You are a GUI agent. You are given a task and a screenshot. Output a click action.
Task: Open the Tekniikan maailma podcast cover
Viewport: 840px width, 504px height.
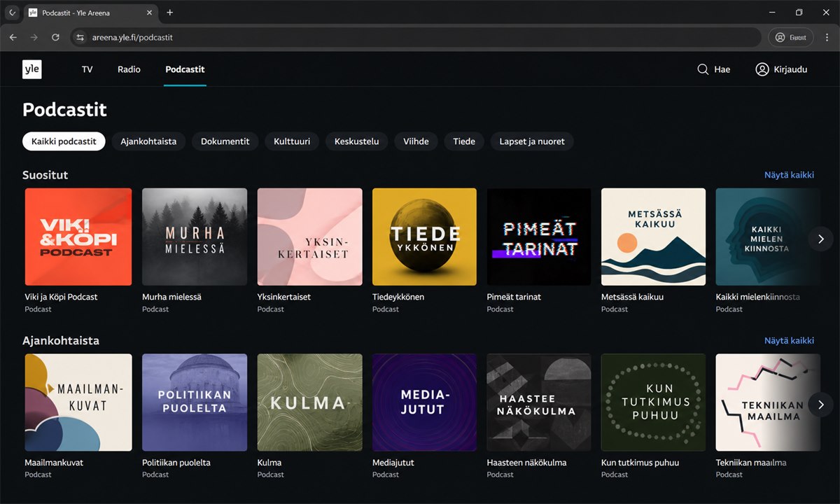(768, 402)
